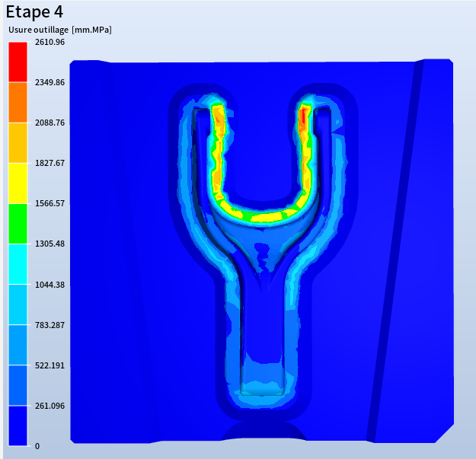Click the legend value 2088.76
The height and width of the screenshot is (459, 476).
pos(50,123)
